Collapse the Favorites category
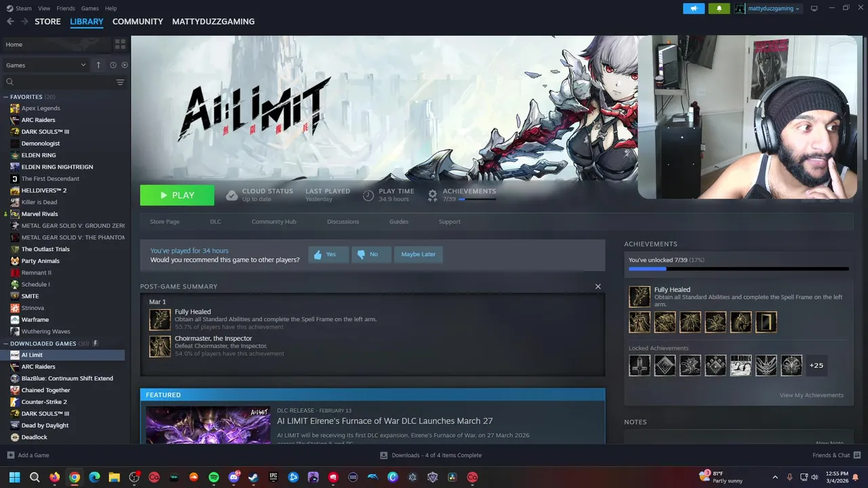Viewport: 868px width, 488px height. point(6,97)
